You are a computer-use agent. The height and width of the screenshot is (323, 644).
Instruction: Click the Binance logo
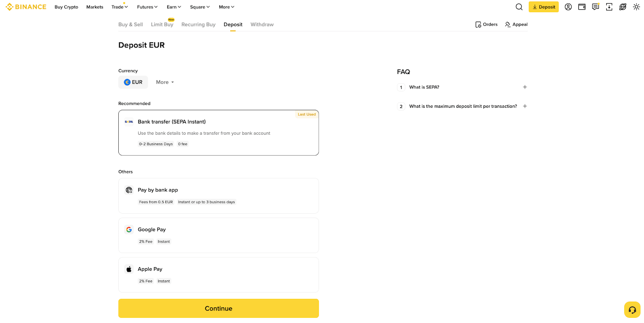(x=26, y=7)
